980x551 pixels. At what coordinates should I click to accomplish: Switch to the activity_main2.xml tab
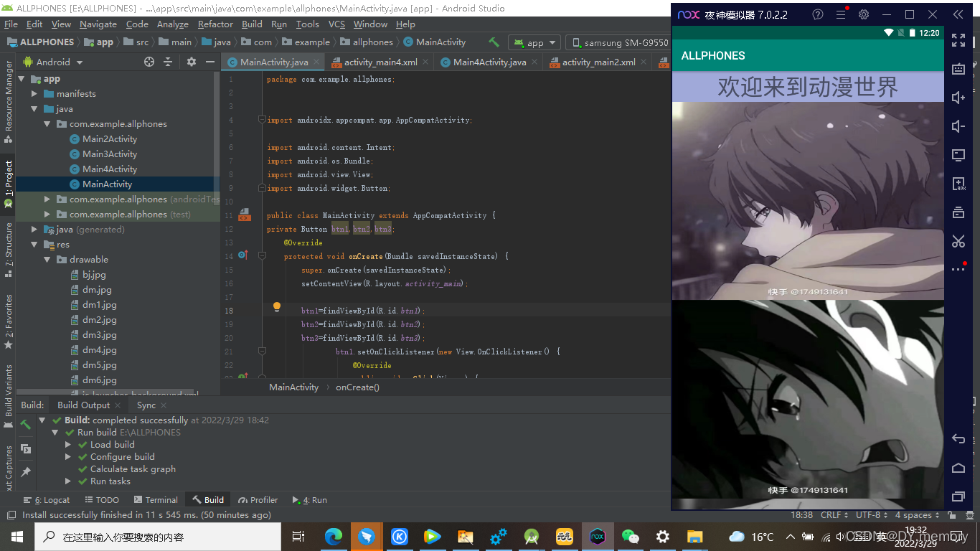click(x=599, y=62)
